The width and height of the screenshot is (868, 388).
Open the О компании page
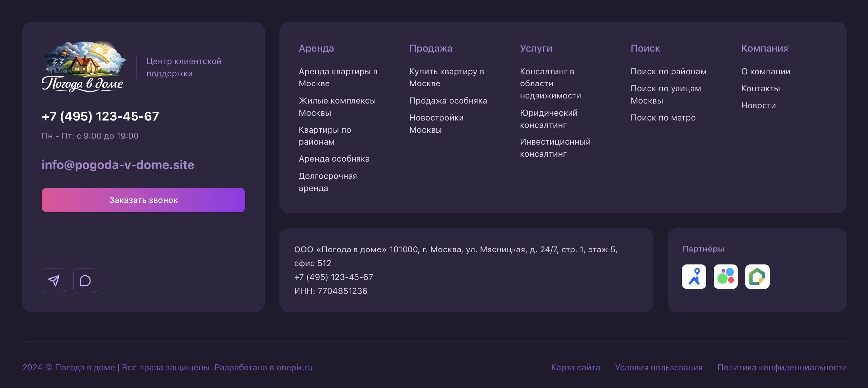point(765,72)
